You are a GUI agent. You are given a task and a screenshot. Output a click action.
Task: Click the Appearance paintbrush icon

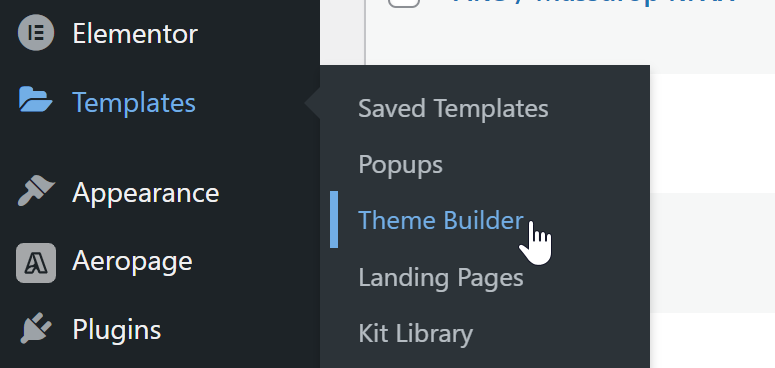tap(36, 191)
